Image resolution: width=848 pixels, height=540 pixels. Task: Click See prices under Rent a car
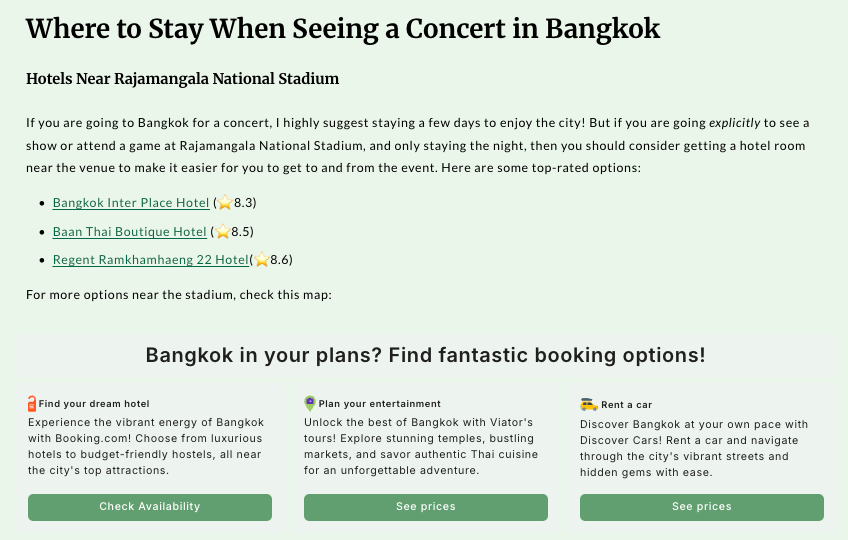702,507
